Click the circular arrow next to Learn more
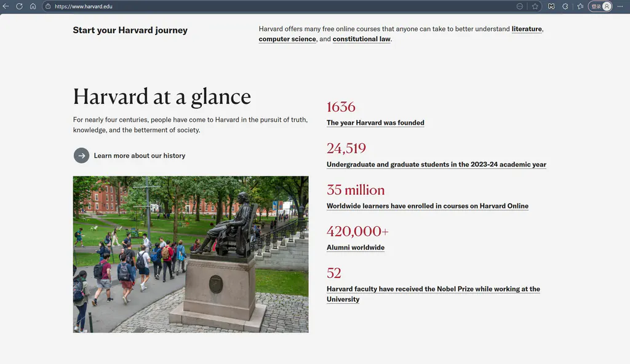 tap(81, 156)
